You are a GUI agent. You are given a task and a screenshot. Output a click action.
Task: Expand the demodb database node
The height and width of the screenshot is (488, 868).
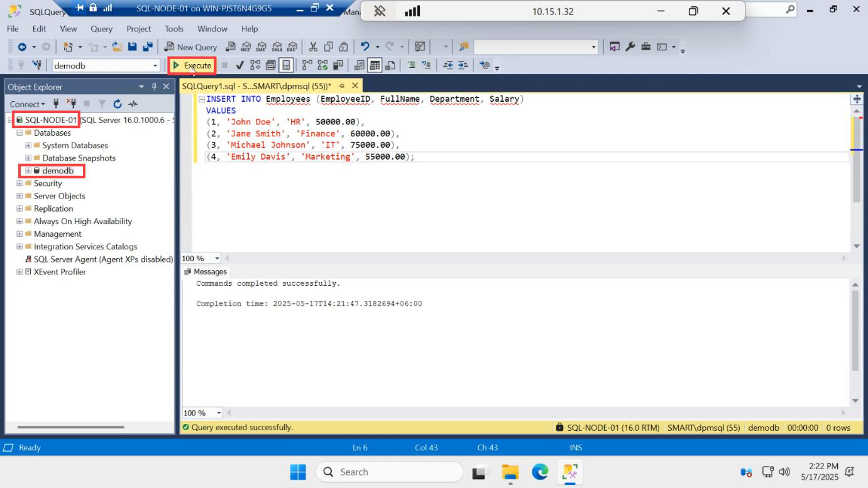(x=28, y=171)
